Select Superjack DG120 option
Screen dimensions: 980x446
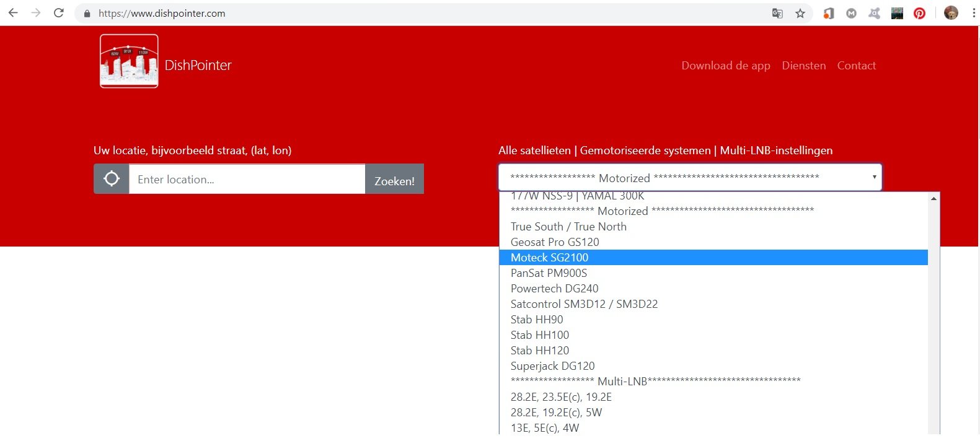[x=713, y=366]
